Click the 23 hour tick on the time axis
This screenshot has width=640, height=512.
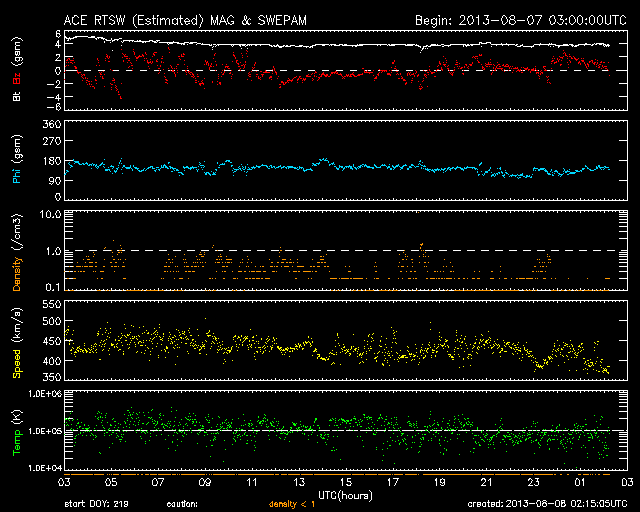click(x=533, y=482)
